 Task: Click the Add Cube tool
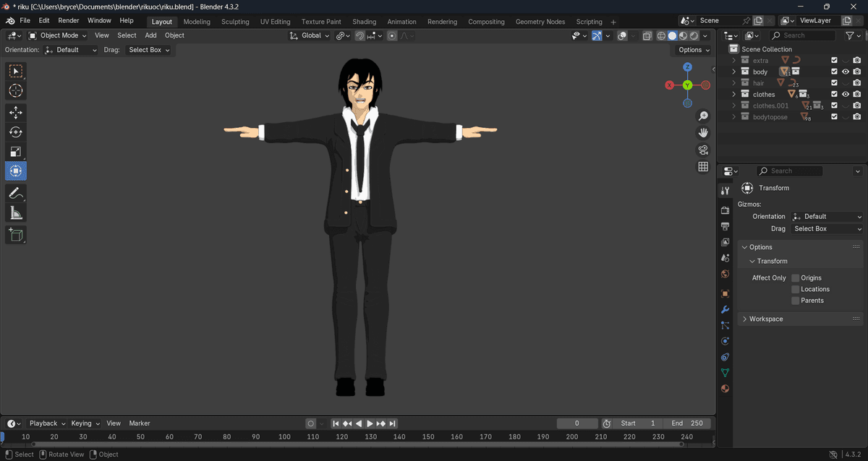pyautogui.click(x=16, y=235)
